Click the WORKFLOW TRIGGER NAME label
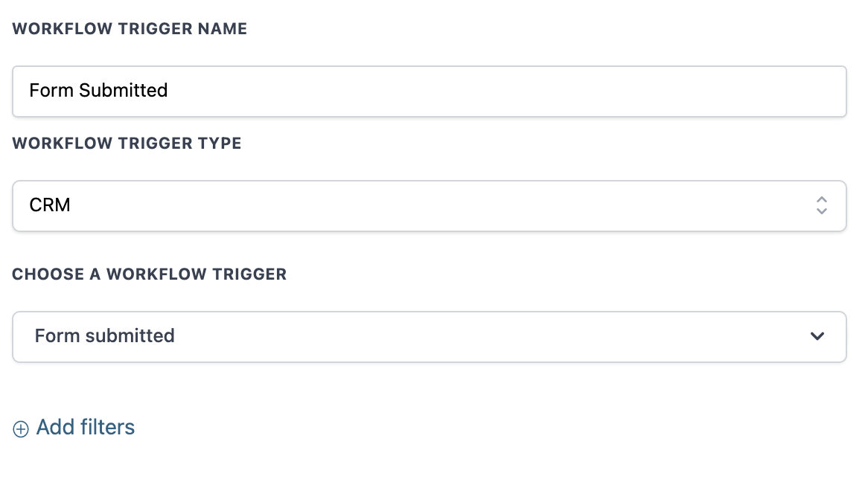868x482 pixels. point(130,29)
